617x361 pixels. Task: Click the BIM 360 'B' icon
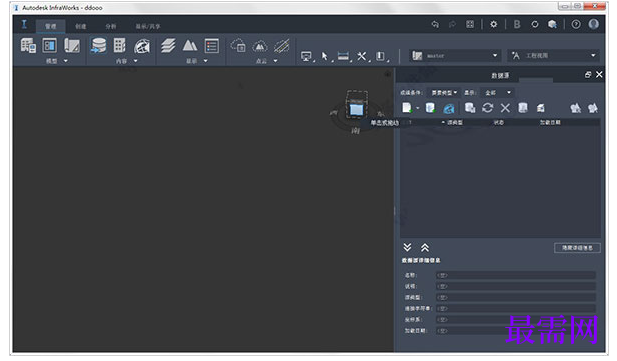[x=517, y=24]
